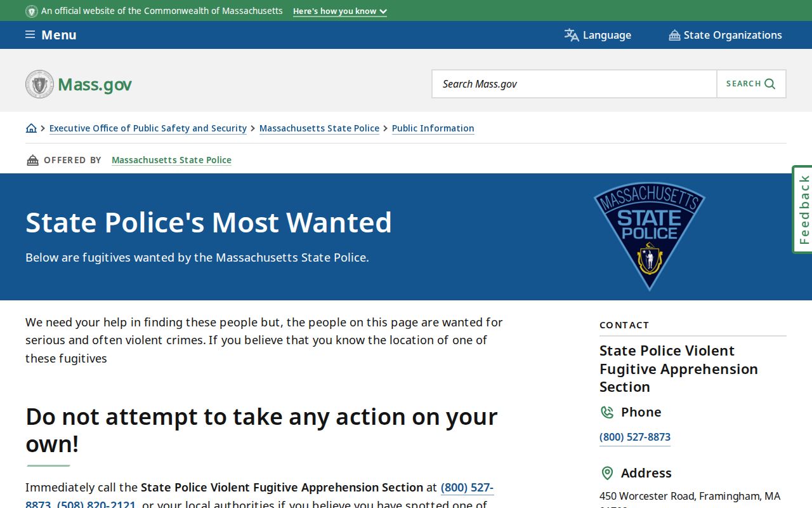This screenshot has height=508, width=812.
Task: Call (800) 527-8873 in the Contact sidebar
Action: (x=635, y=437)
